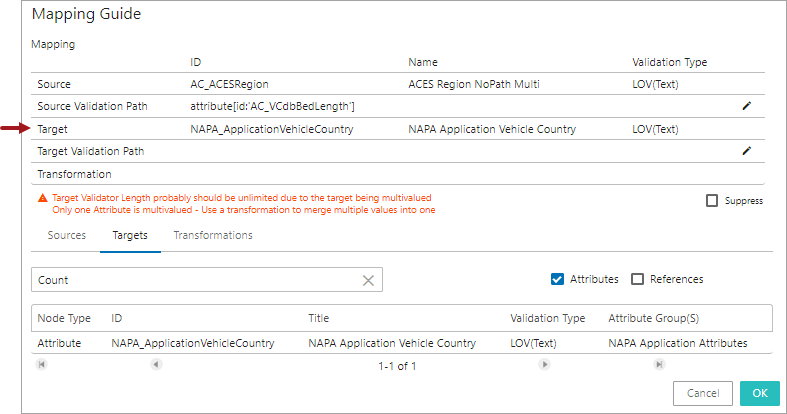Click the Node Type column header
This screenshot has width=787, height=414.
coord(64,318)
